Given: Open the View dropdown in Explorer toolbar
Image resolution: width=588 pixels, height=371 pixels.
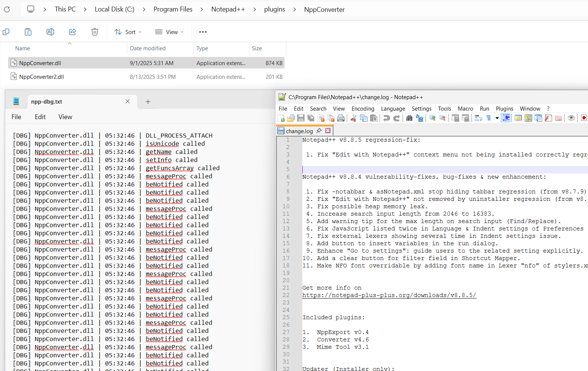Looking at the screenshot, I should click(169, 32).
